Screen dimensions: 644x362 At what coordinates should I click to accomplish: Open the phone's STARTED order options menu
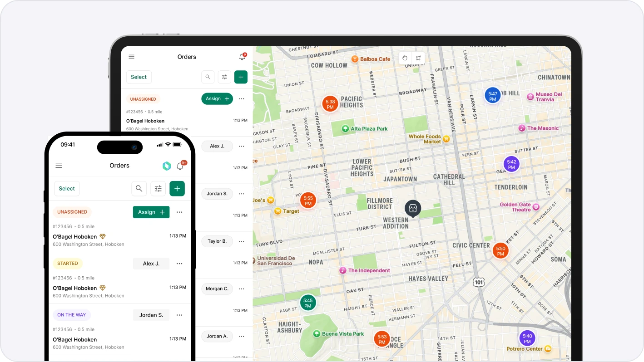(179, 264)
